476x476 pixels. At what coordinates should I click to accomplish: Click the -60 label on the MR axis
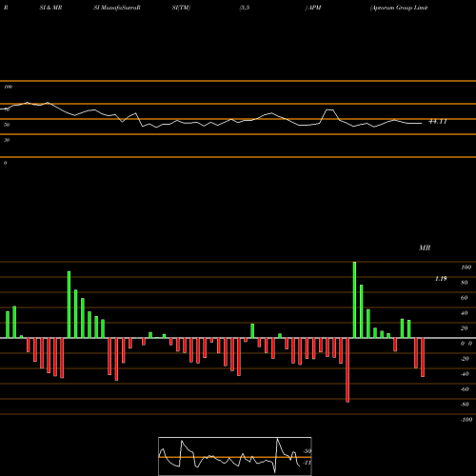pyautogui.click(x=465, y=389)
